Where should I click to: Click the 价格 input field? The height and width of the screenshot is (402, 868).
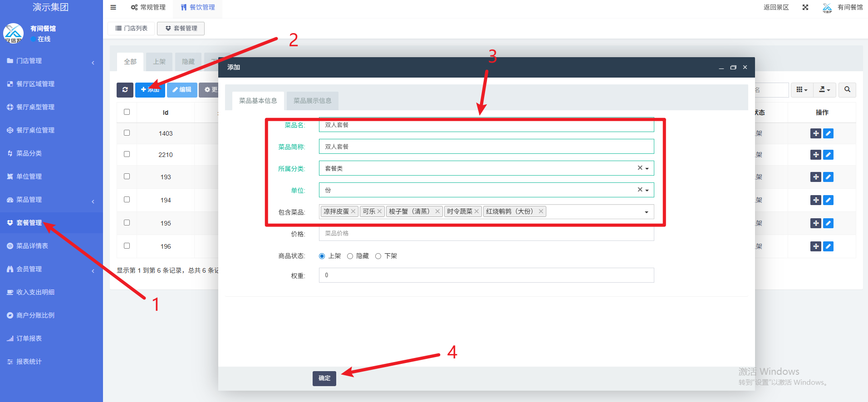coord(486,233)
